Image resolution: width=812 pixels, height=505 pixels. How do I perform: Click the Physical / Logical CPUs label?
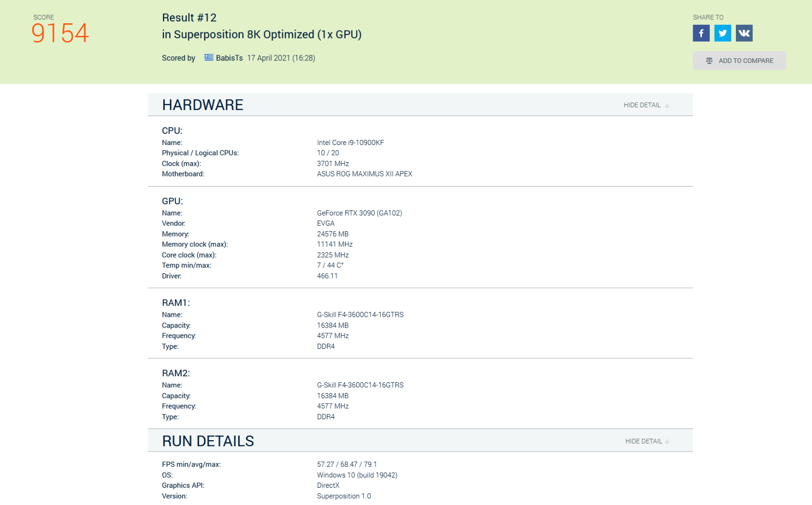click(x=200, y=153)
